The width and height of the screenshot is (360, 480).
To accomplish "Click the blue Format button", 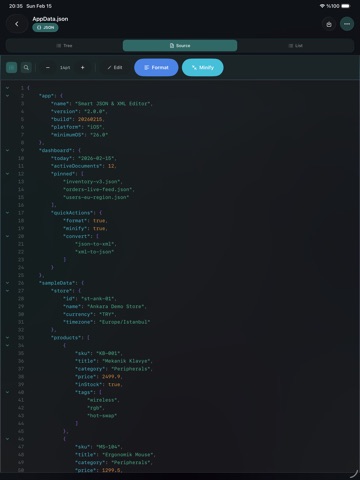I will (x=156, y=68).
